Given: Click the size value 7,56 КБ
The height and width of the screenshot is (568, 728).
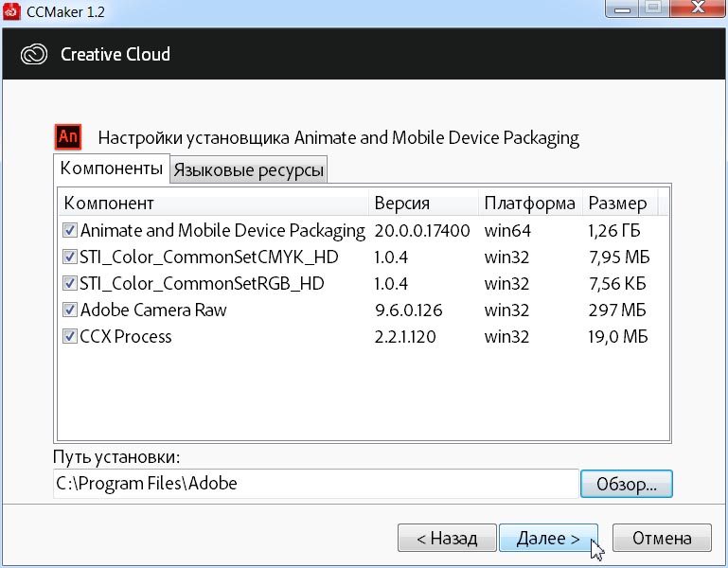Looking at the screenshot, I should (617, 283).
